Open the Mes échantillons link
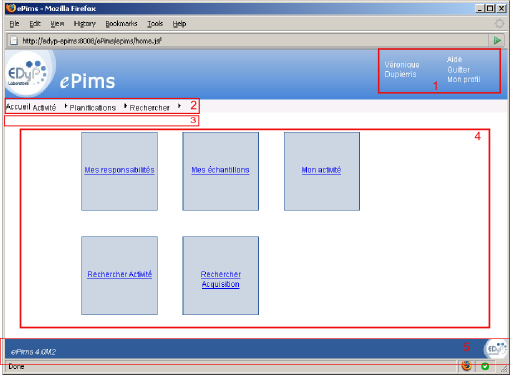This screenshot has width=510, height=375. 220,170
